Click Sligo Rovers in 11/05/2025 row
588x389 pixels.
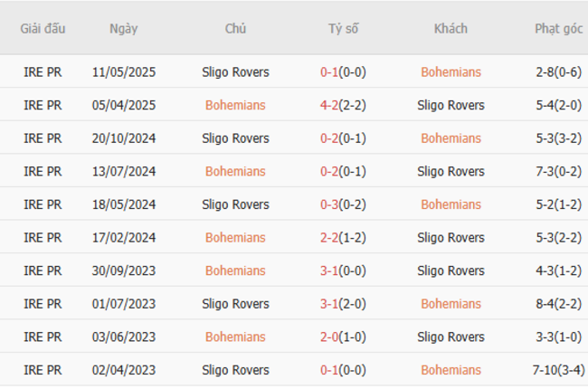235,72
